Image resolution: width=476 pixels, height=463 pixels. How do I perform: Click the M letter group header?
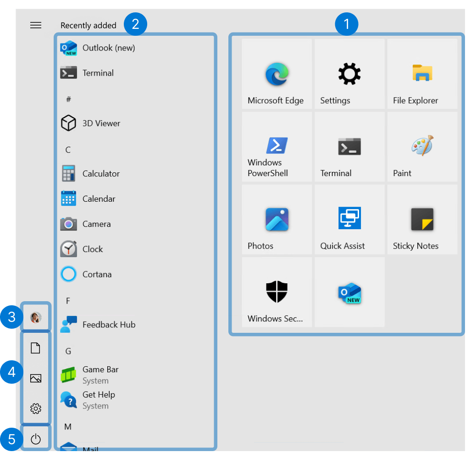(68, 427)
